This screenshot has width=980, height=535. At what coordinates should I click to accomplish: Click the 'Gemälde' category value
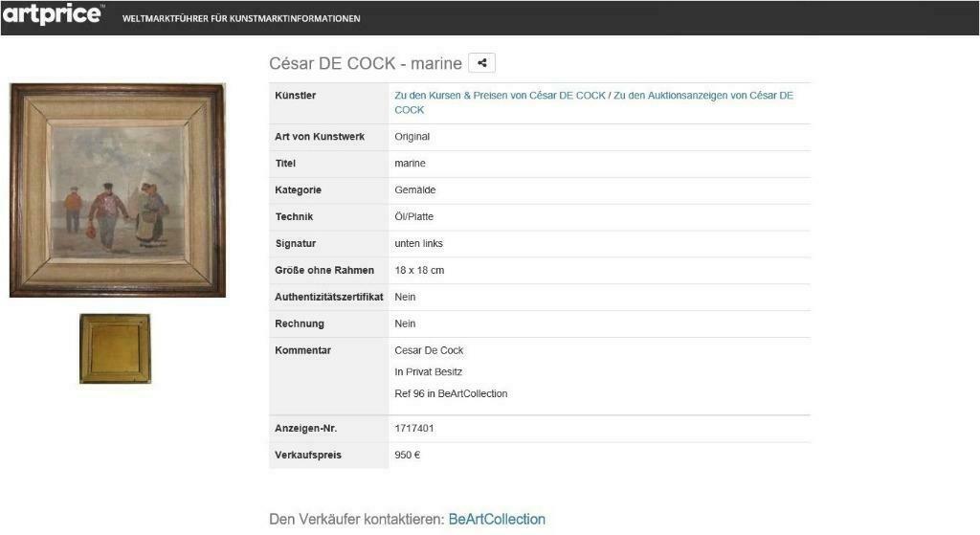[415, 190]
